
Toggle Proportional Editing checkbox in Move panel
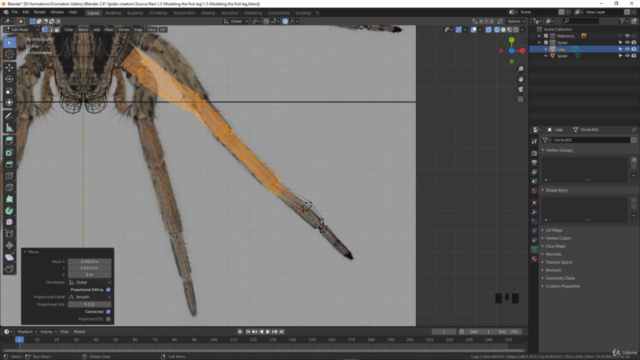point(108,290)
